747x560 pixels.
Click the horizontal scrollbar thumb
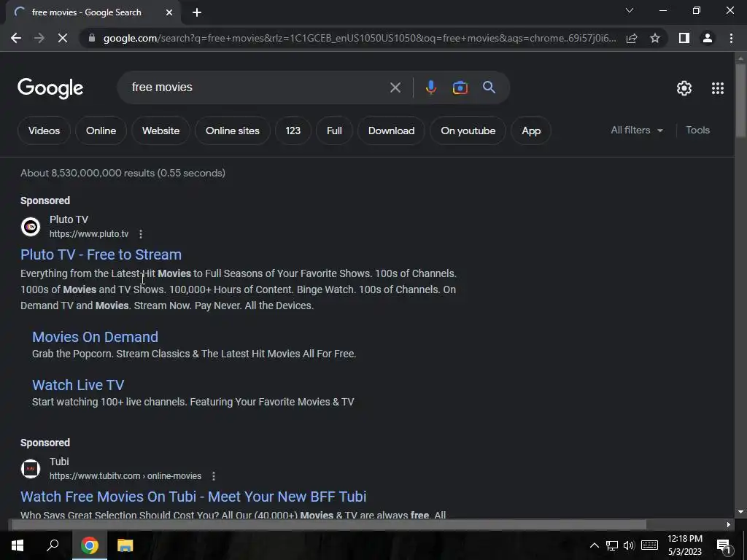329,525
